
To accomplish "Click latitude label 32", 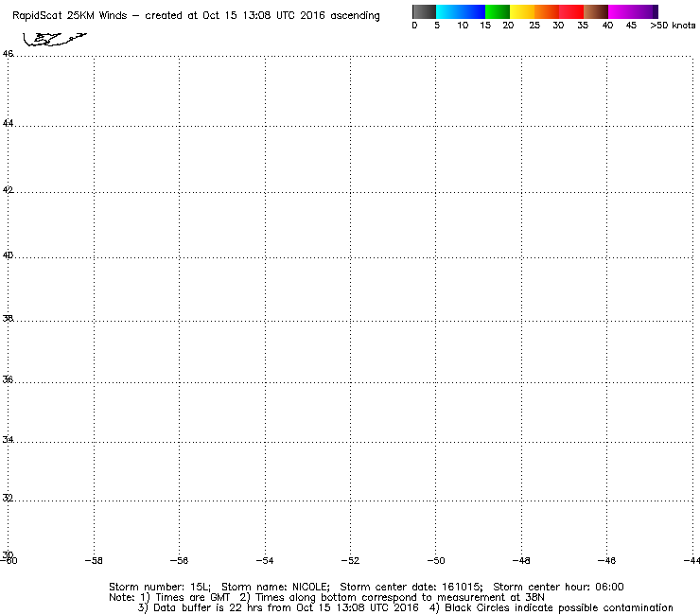I will coord(8,498).
